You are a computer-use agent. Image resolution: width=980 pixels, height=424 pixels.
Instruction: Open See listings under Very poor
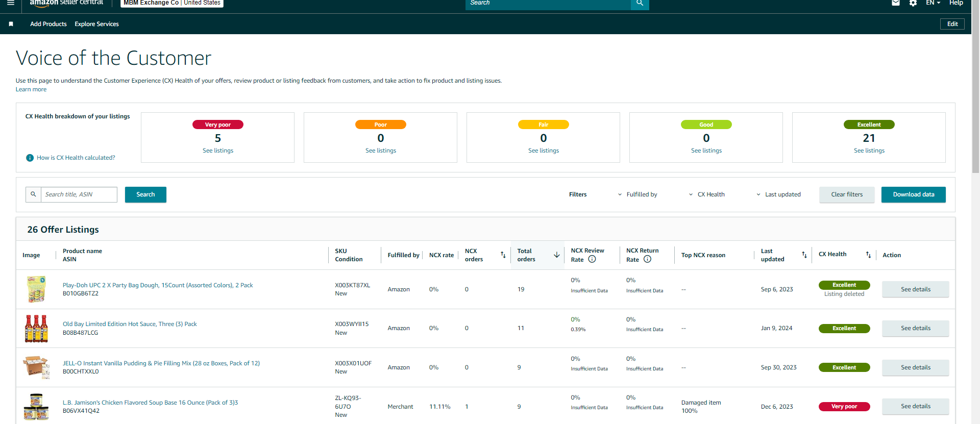click(218, 151)
